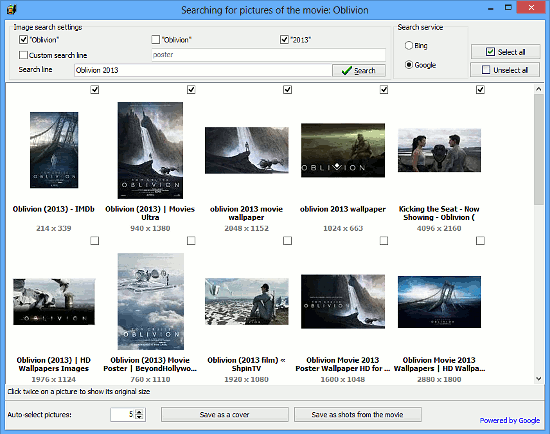This screenshot has width=550, height=434.
Task: Uncheck the oblivion 2013 wallpaper picture checkbox
Action: (x=384, y=89)
